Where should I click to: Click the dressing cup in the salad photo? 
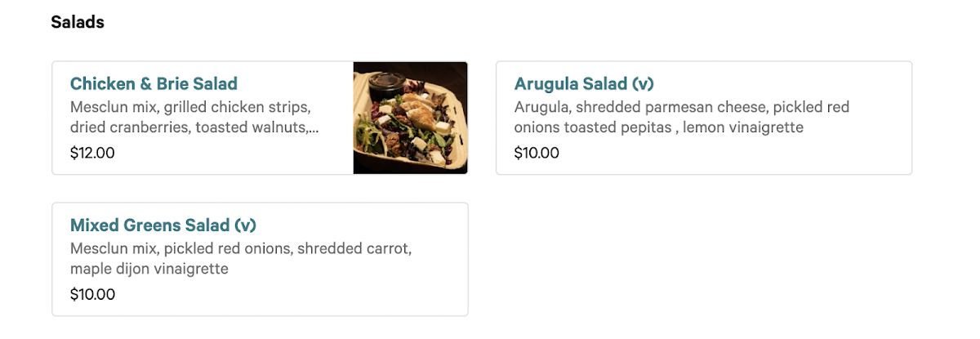pos(383,85)
